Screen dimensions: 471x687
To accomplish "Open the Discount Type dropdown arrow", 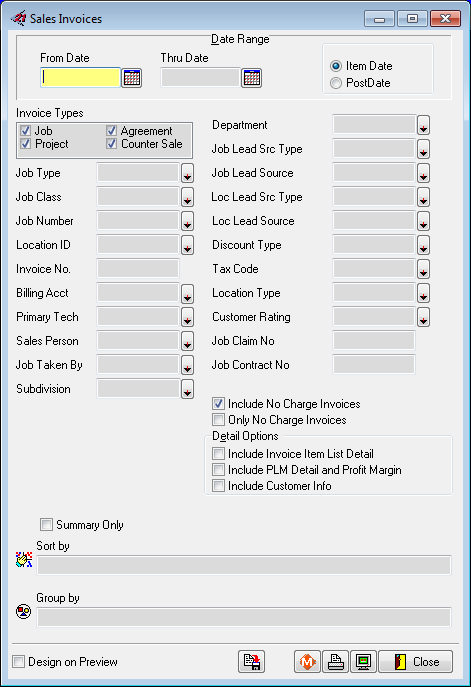I will 423,245.
